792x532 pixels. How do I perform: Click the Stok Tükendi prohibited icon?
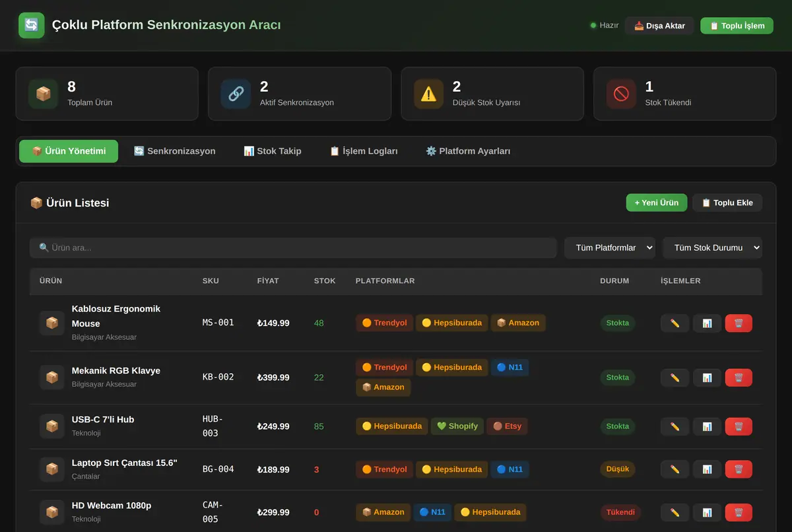click(x=621, y=94)
